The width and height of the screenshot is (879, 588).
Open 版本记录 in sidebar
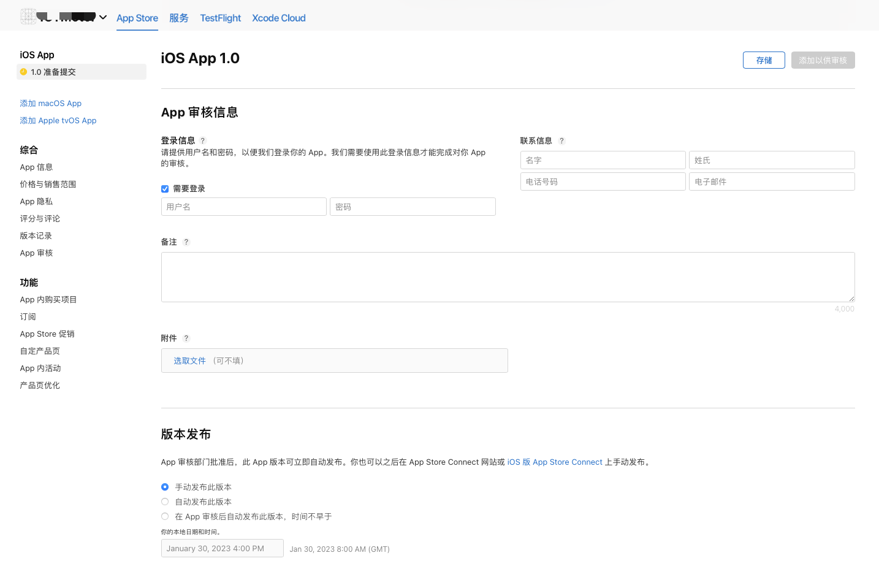click(x=36, y=235)
